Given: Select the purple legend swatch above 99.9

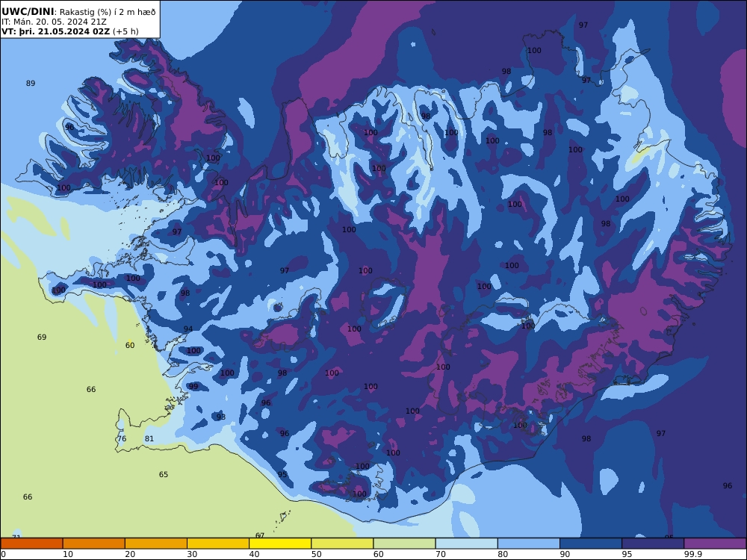Looking at the screenshot, I should click(x=715, y=544).
